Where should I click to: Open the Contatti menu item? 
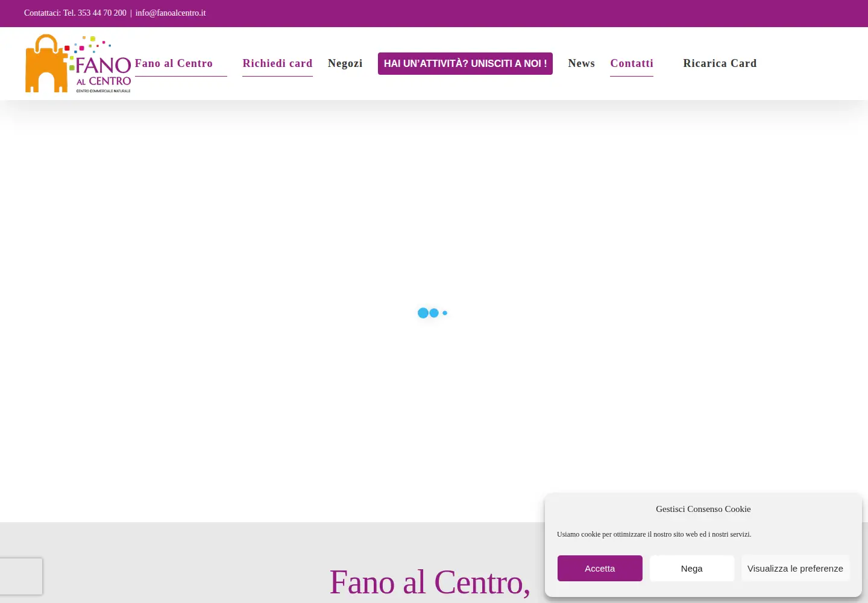[632, 63]
